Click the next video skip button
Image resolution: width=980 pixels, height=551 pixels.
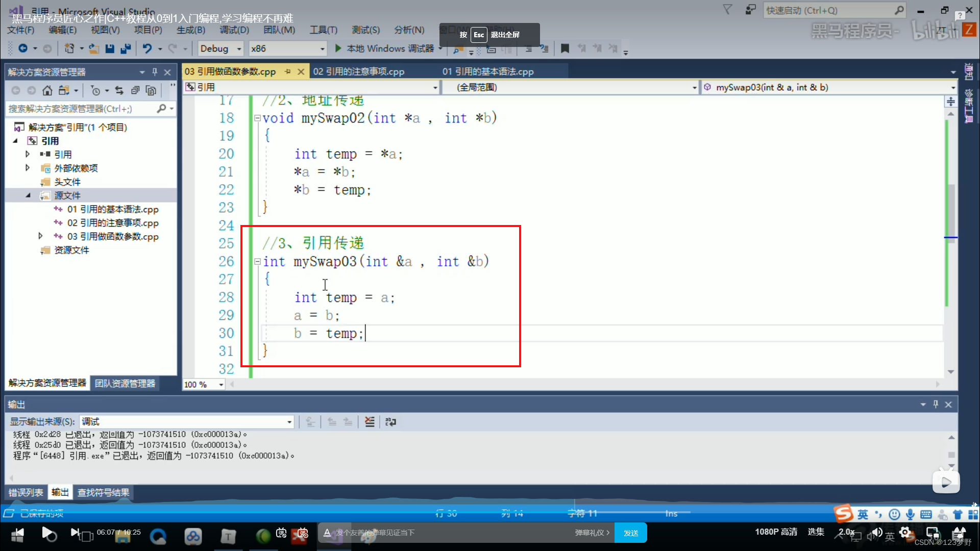tap(75, 533)
